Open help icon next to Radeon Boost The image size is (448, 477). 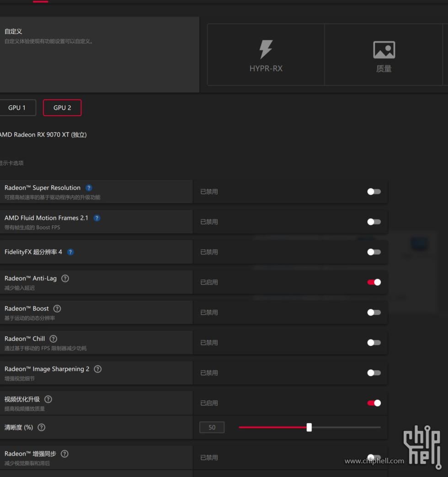click(x=57, y=308)
